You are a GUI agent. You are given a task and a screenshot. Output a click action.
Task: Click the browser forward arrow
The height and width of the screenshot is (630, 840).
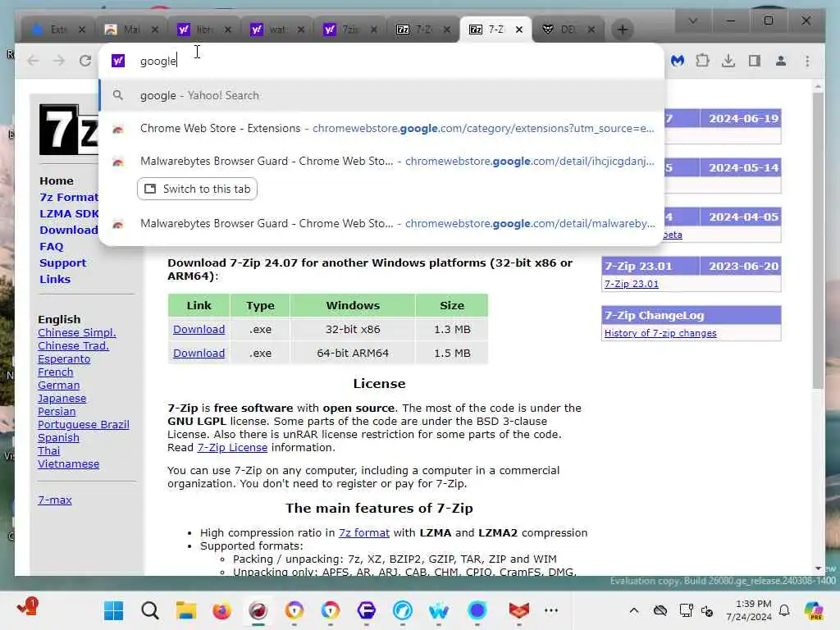59,61
